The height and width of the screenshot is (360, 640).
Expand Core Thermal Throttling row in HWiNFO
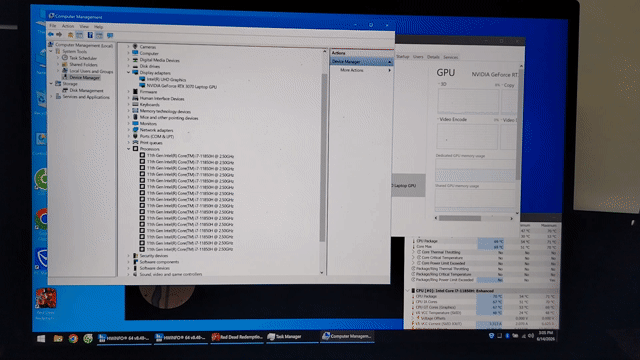(x=413, y=252)
